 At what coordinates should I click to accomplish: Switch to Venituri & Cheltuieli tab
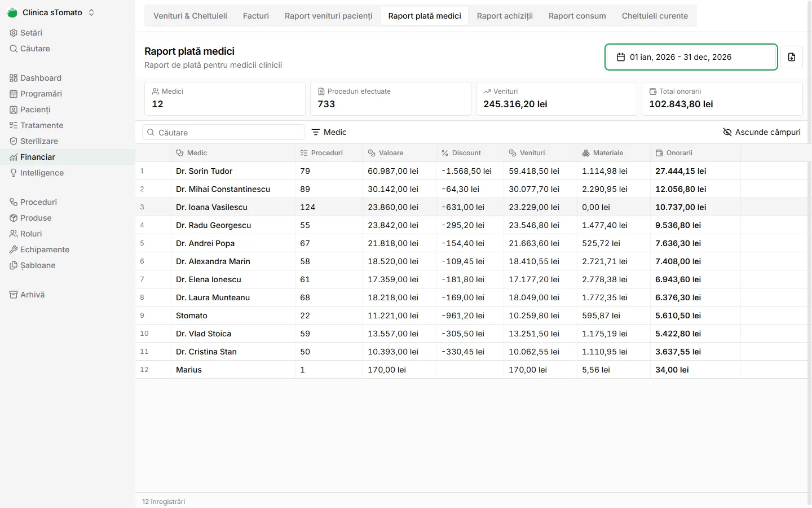(x=190, y=16)
